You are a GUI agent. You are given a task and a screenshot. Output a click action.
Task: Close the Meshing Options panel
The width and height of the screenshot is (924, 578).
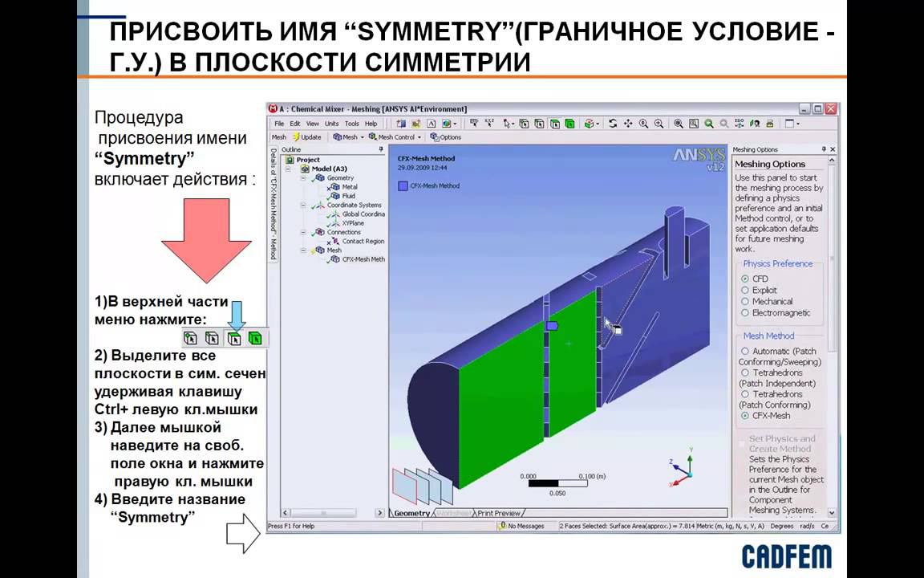832,149
